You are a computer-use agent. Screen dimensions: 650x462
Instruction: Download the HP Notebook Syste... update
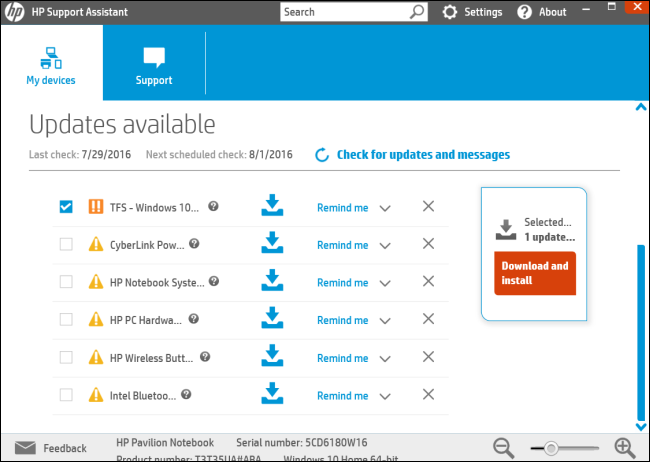point(272,281)
